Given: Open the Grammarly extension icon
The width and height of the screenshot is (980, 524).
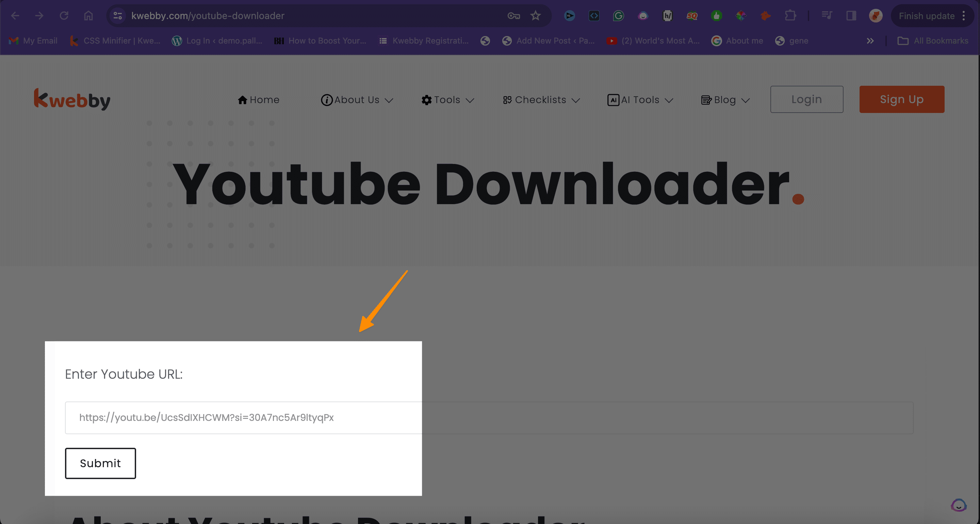Looking at the screenshot, I should (619, 16).
